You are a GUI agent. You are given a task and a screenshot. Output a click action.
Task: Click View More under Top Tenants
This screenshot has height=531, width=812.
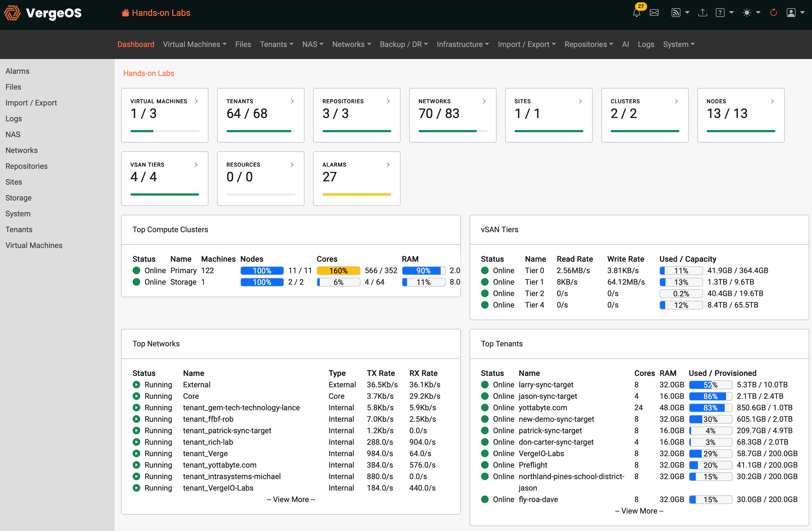[639, 511]
